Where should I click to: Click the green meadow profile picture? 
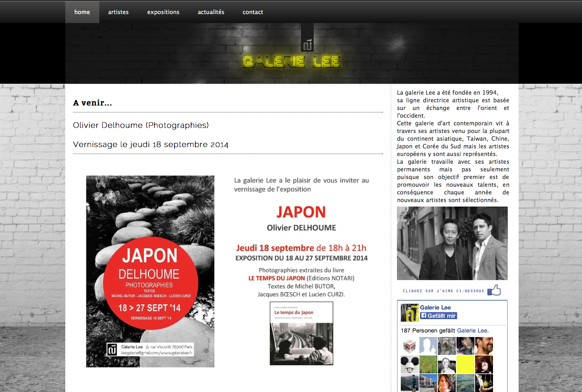[428, 365]
